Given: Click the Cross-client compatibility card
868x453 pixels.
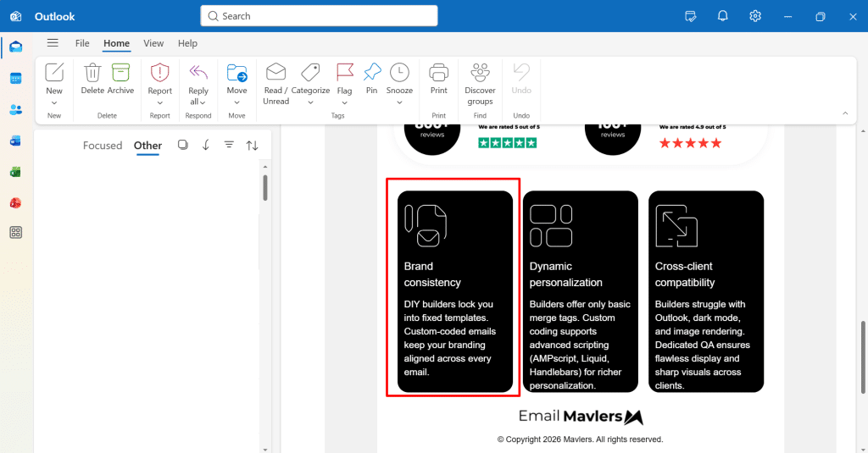Looking at the screenshot, I should (x=706, y=291).
